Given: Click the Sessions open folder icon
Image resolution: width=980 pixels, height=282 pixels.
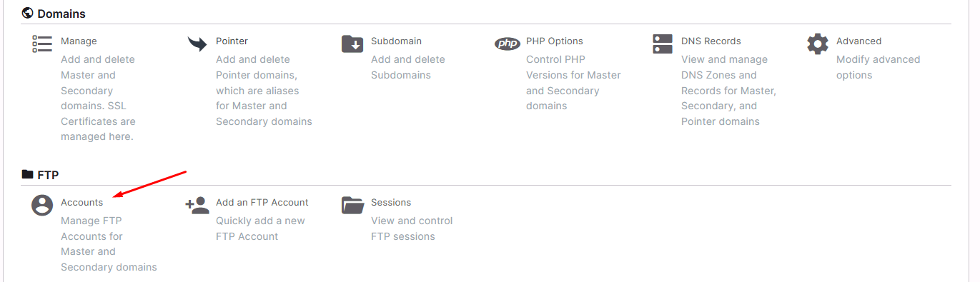Looking at the screenshot, I should tap(353, 205).
